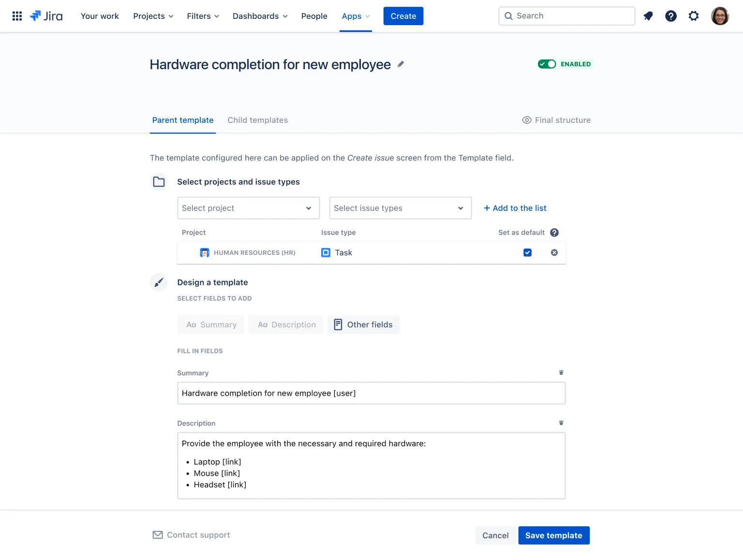Disable the ENABLED template toggle
This screenshot has width=743, height=560.
click(x=547, y=64)
